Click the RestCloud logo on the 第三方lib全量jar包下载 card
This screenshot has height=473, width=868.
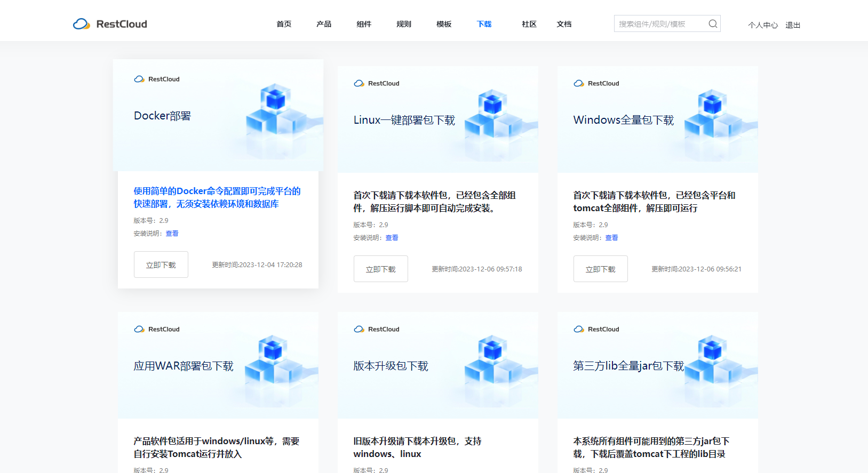point(596,329)
